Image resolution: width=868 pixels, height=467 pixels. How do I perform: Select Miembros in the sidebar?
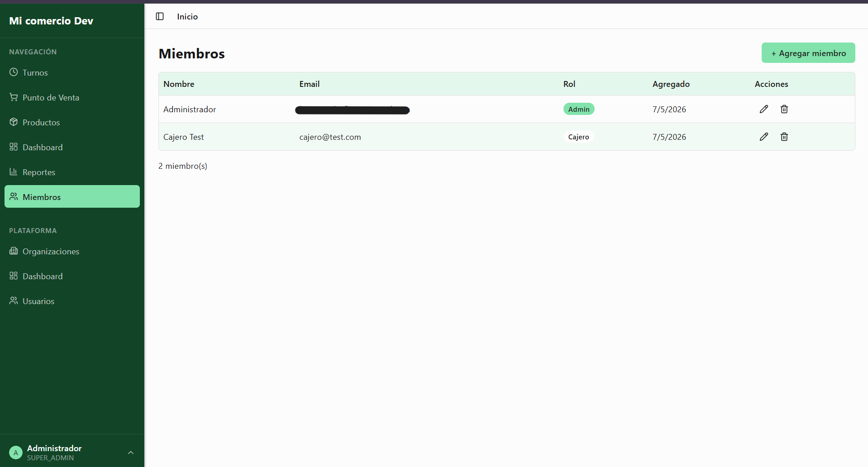[x=72, y=196]
